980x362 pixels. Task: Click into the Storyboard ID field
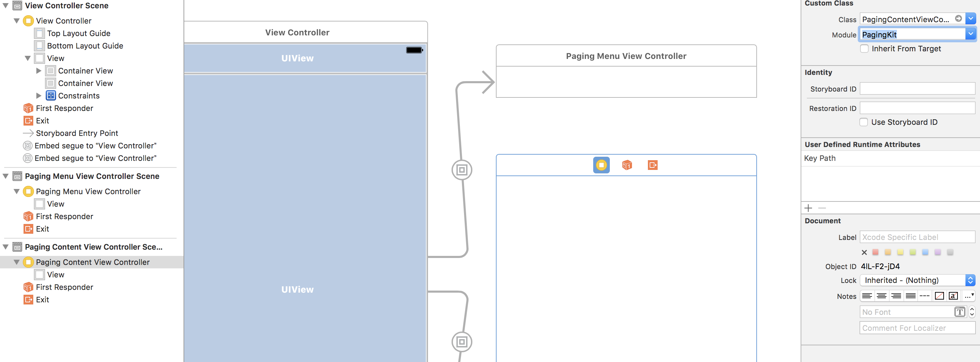(917, 88)
